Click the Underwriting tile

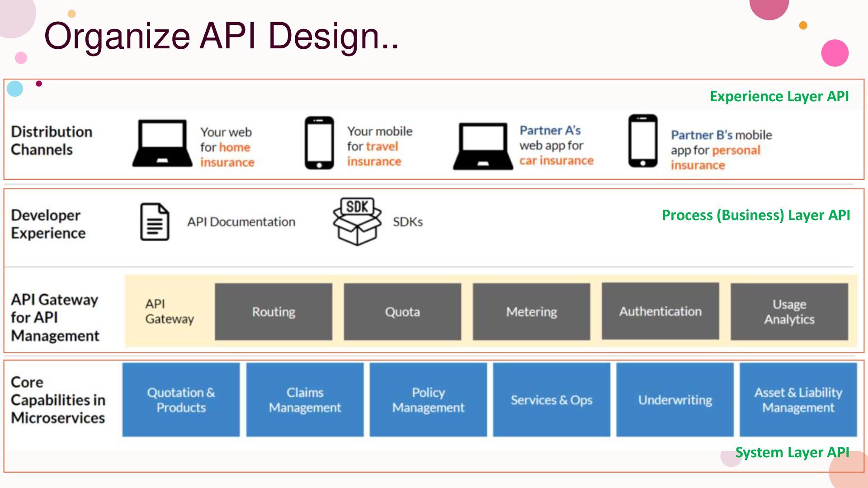point(675,400)
